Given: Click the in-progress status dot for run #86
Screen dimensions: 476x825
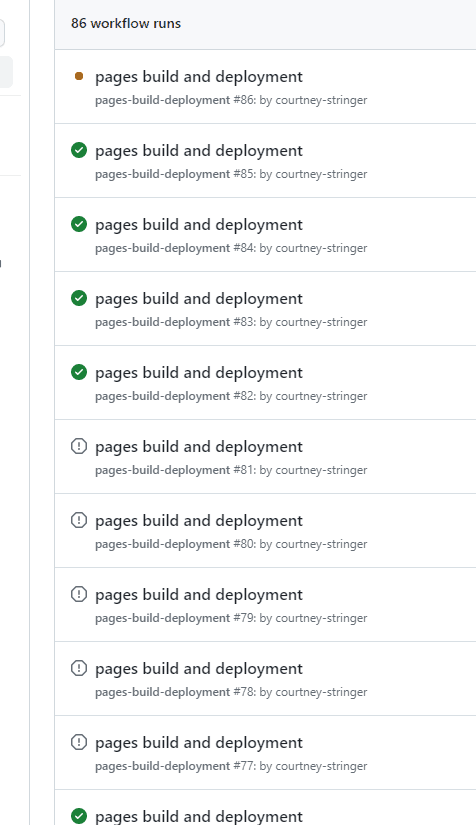Looking at the screenshot, I should (79, 76).
